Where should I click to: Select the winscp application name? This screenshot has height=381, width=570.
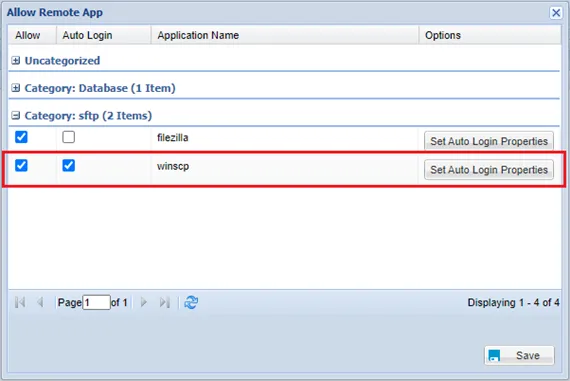pyautogui.click(x=173, y=167)
